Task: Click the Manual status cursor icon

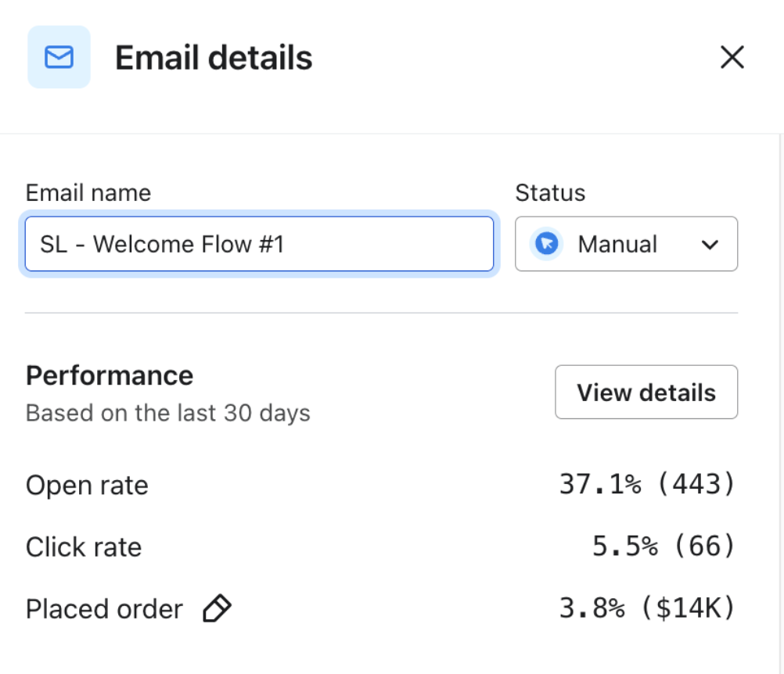Action: [547, 244]
